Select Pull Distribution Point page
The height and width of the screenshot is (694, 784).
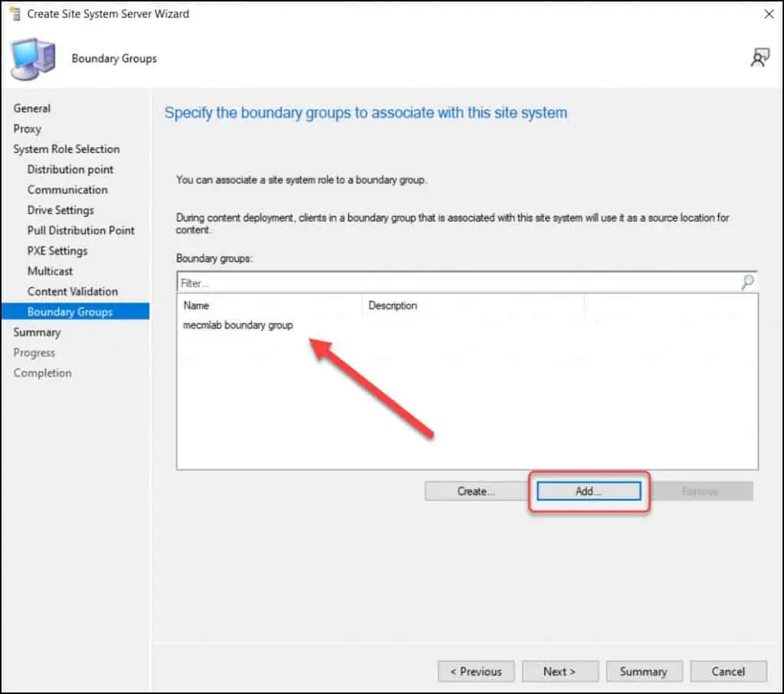coord(81,231)
